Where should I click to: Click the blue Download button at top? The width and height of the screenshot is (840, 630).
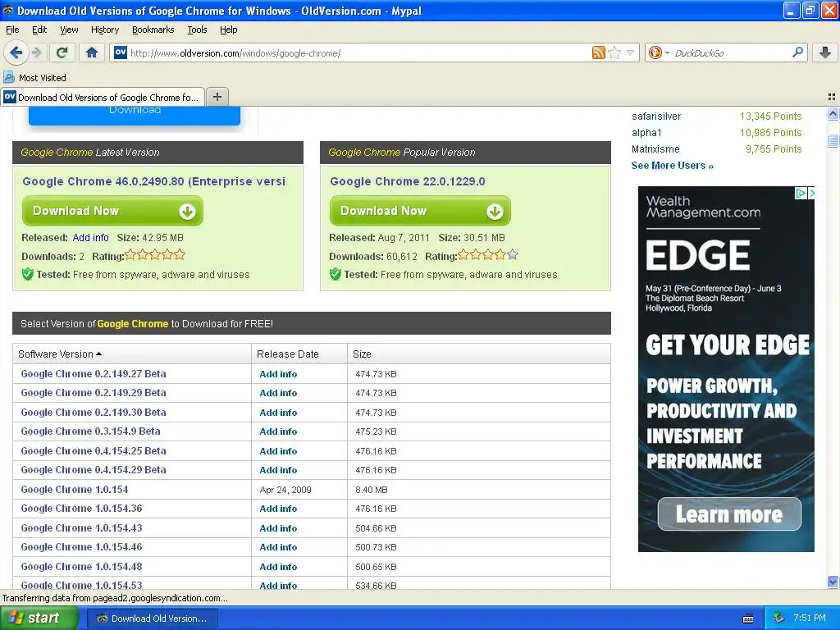tap(134, 115)
